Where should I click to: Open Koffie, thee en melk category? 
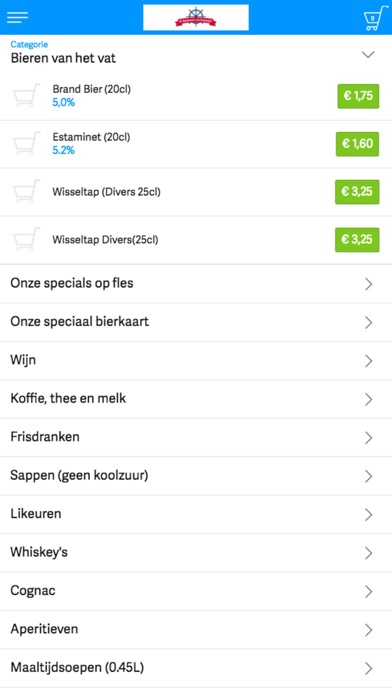point(196,399)
